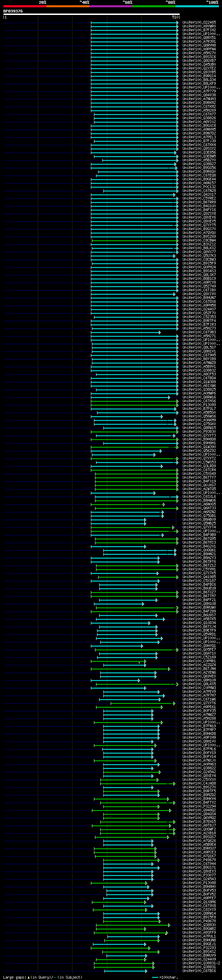The image size is (222, 980).
Task: Select hit label UniRef100_B9RKM2
Action: [x=199, y=103]
